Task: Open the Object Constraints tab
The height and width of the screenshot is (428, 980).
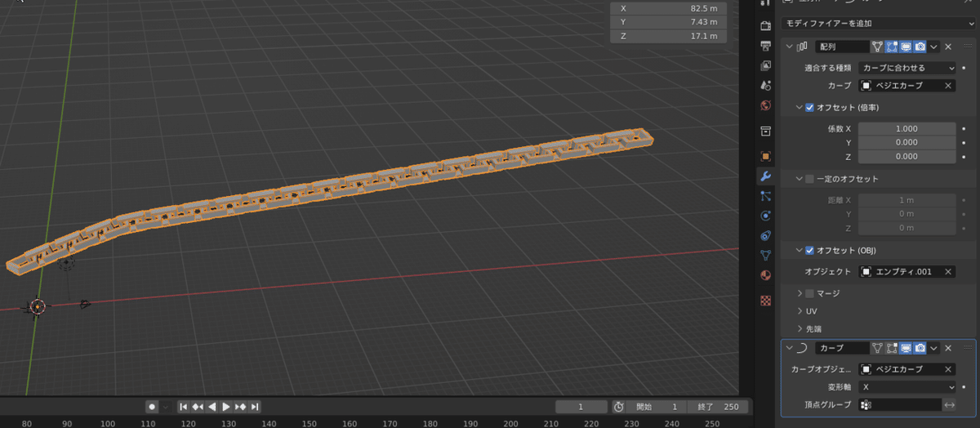Action: [765, 235]
